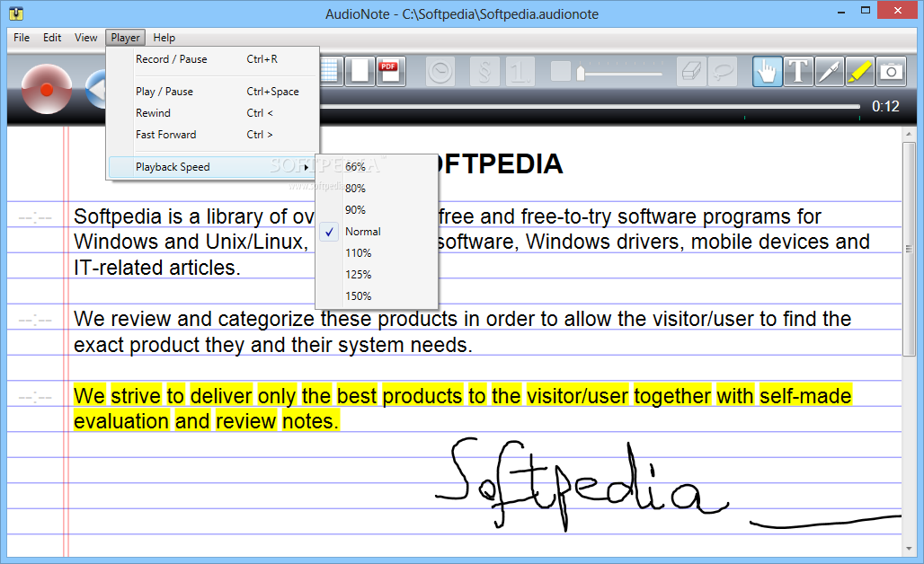This screenshot has height=564, width=924.
Task: Select the Text tool
Action: pyautogui.click(x=798, y=72)
